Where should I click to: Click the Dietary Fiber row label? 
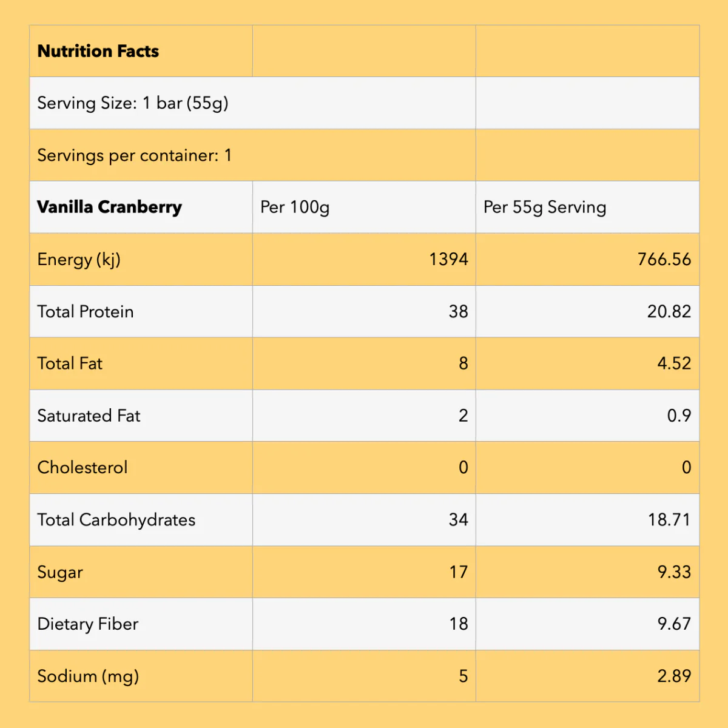pos(88,624)
